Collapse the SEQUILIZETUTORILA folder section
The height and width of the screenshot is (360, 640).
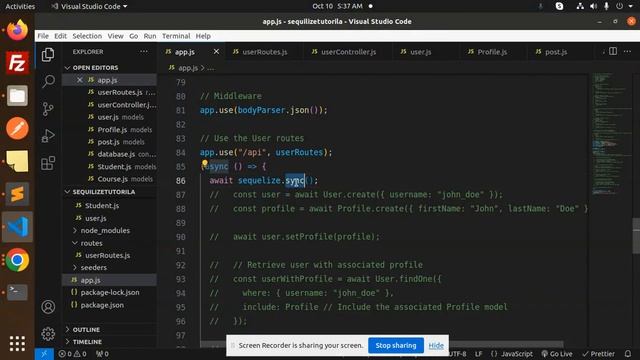(104, 192)
